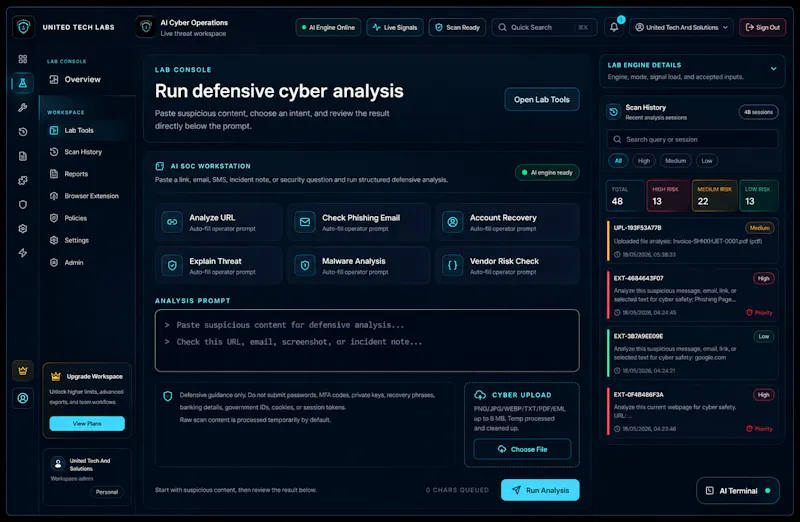
Task: Open the United Tech And Solutions dropdown
Action: click(682, 27)
